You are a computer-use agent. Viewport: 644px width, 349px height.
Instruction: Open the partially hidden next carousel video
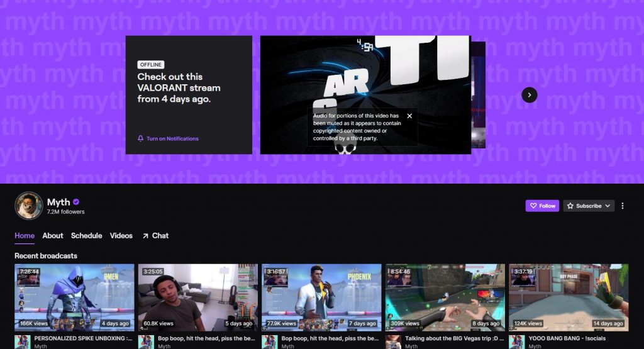479,95
